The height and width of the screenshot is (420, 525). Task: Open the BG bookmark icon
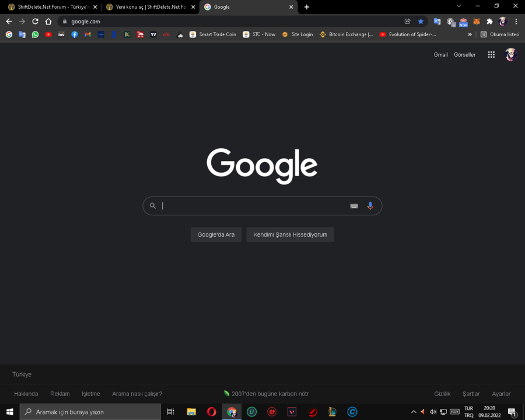click(127, 34)
